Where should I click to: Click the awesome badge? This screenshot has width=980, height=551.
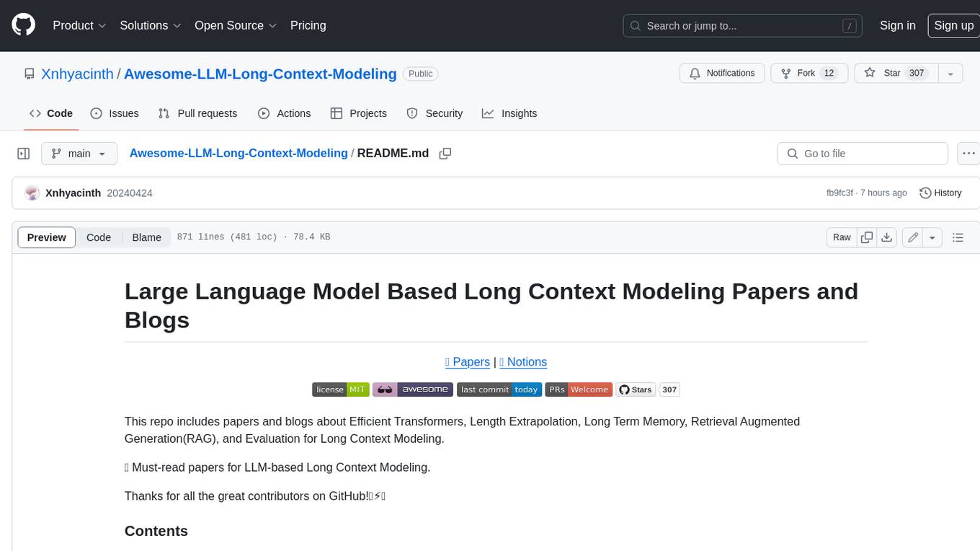413,389
